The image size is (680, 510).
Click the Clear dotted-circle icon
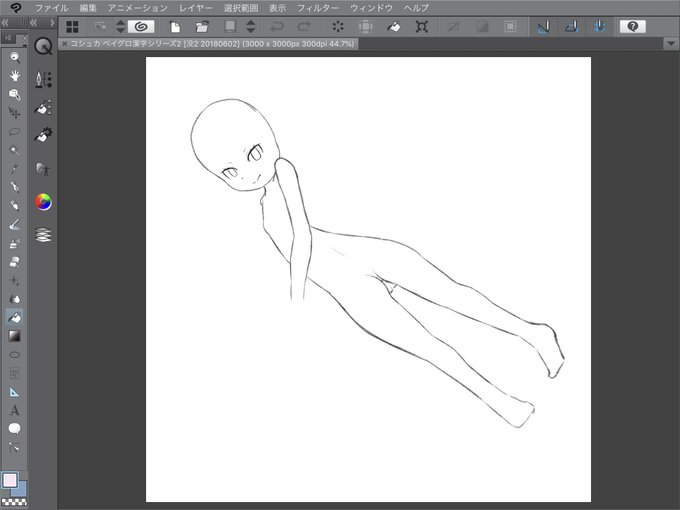pyautogui.click(x=338, y=27)
